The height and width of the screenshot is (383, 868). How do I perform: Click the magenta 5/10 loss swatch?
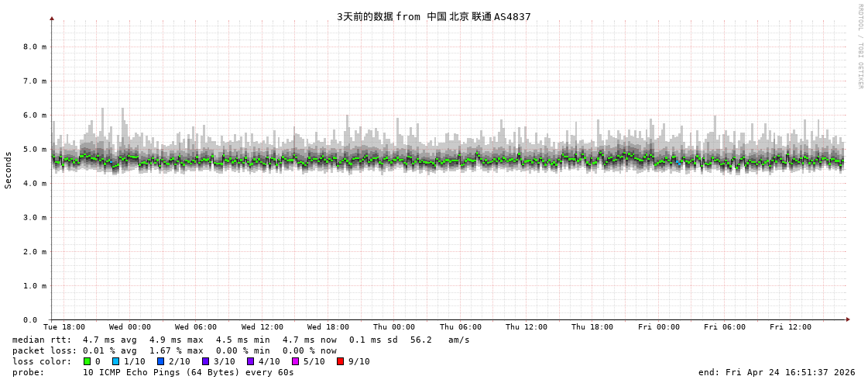[x=295, y=361]
